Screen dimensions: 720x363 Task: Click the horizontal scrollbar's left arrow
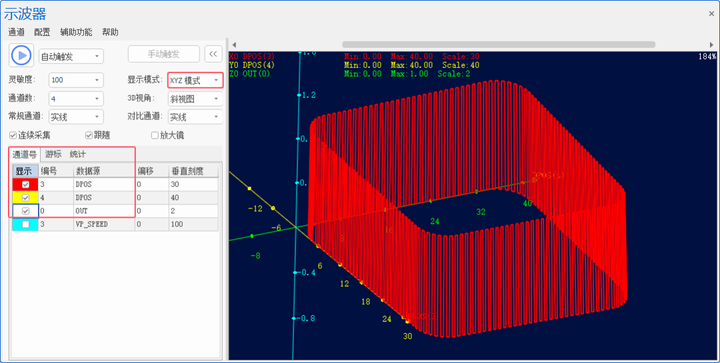[234, 45]
